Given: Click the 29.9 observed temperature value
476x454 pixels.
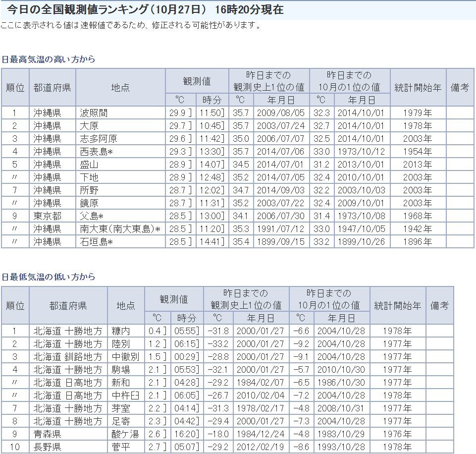Looking at the screenshot, I should (181, 113).
